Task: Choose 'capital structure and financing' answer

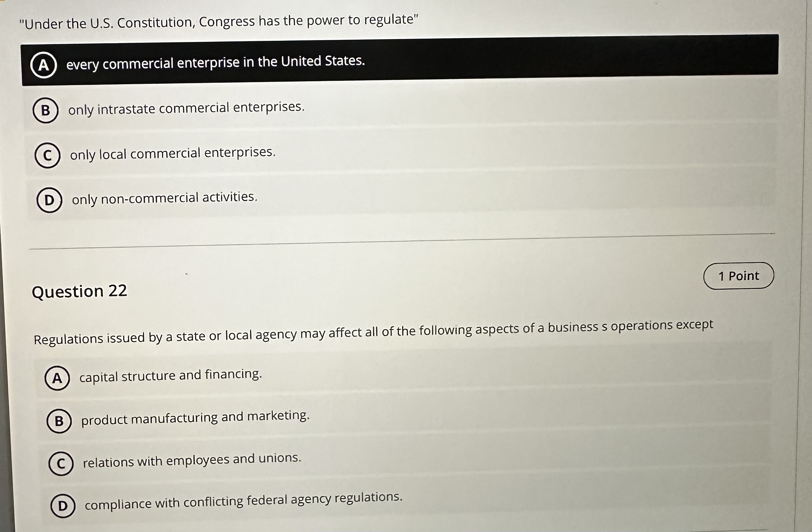Action: pos(171,376)
